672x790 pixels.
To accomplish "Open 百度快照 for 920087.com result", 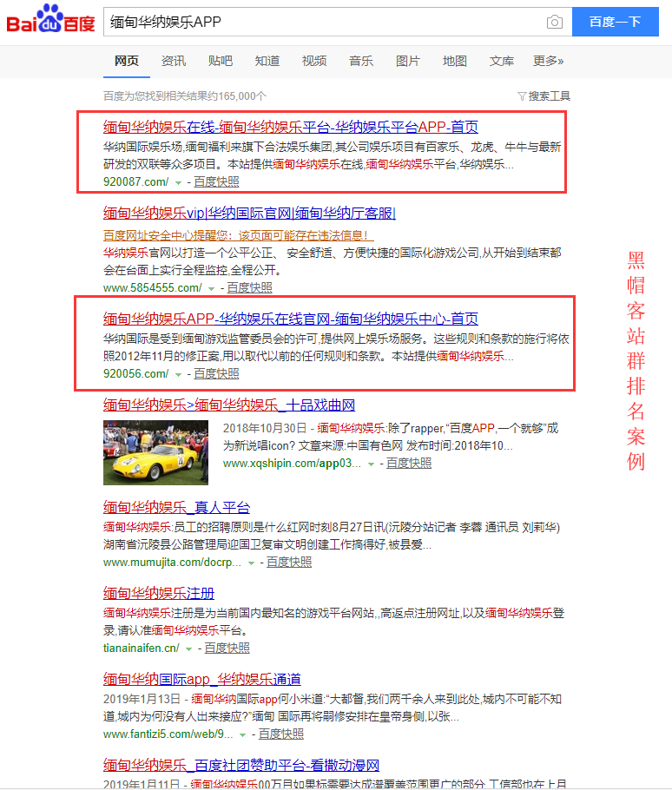I will (216, 182).
